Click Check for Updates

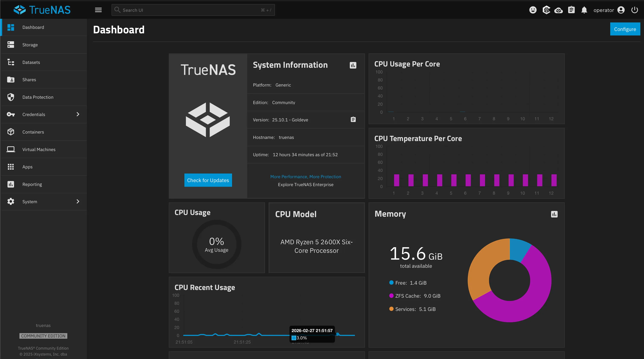208,180
